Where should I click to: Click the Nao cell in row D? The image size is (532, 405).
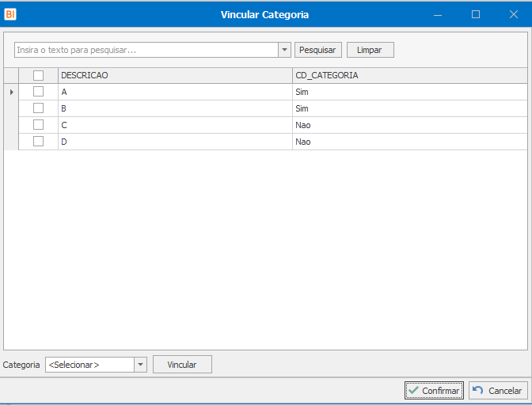[x=410, y=142]
